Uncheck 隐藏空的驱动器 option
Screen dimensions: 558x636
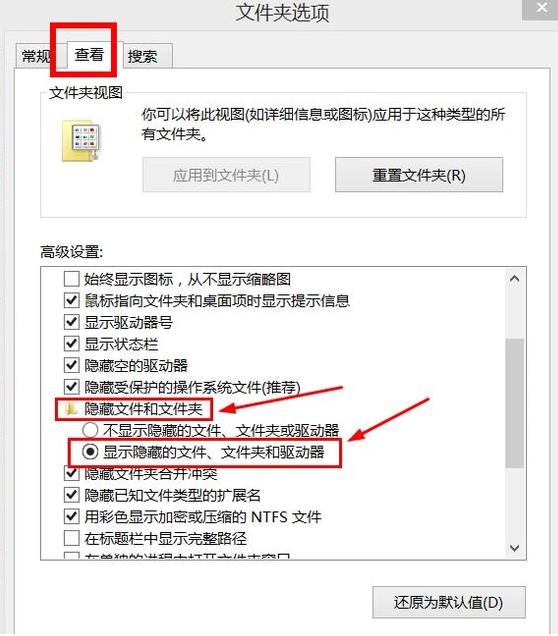[71, 365]
